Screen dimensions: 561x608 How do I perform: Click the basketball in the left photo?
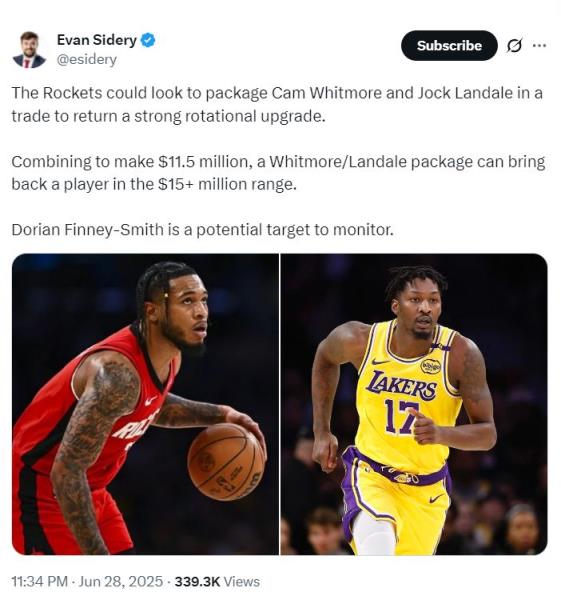pos(227,461)
